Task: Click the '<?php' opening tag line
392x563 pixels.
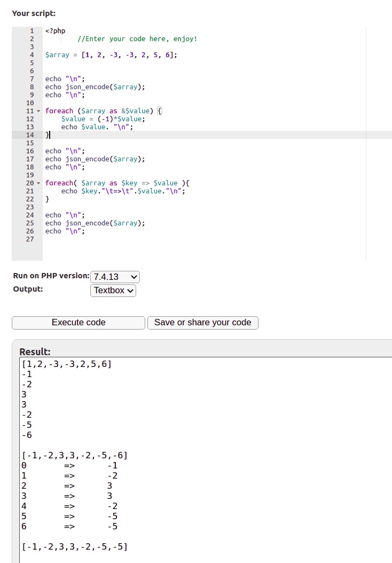Action: point(56,31)
